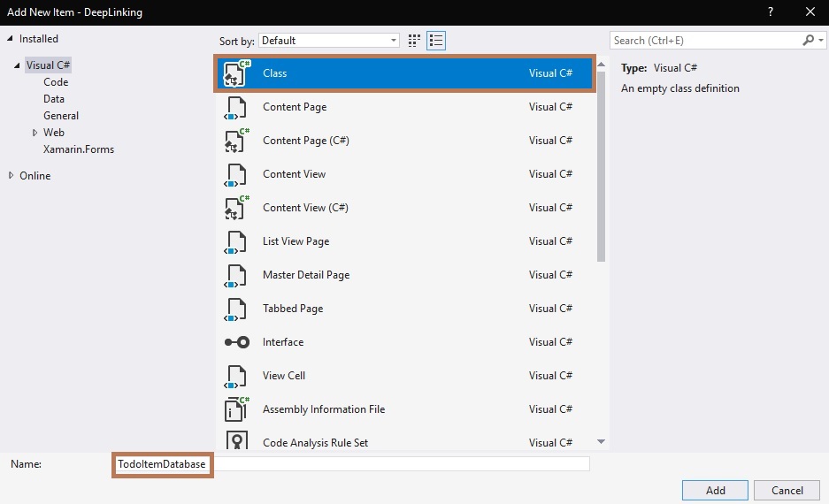Open the help question mark button
Screen dimensions: 829x504
pos(771,11)
